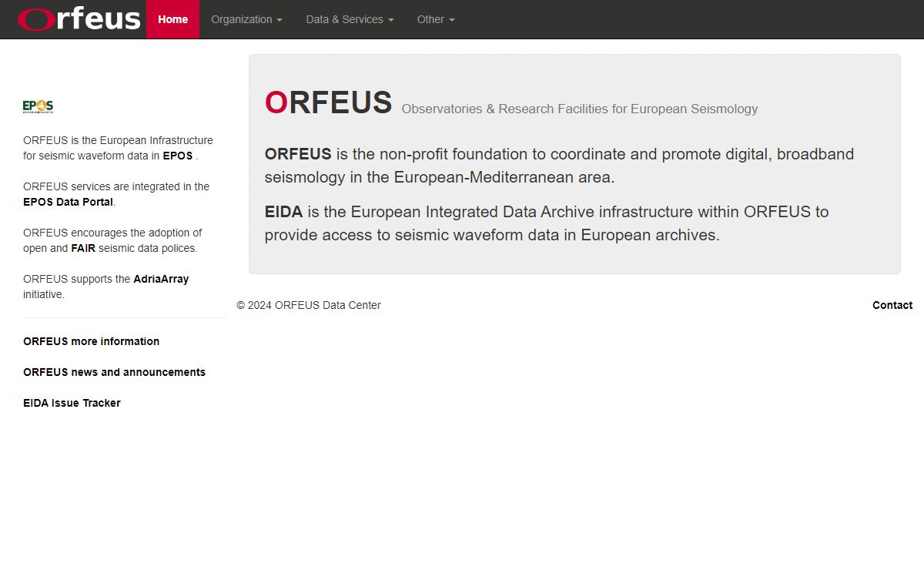
Task: Click the bold EIDA word in description
Action: click(x=283, y=212)
